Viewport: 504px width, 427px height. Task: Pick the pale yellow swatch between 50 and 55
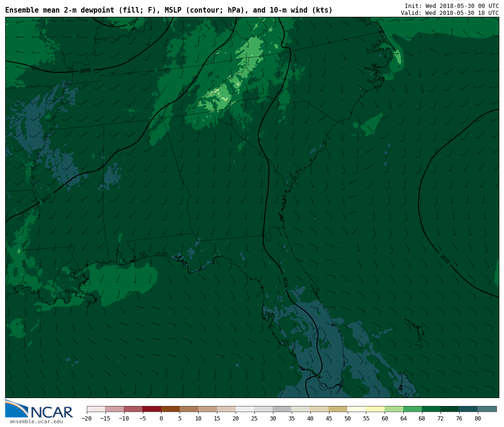pos(357,409)
